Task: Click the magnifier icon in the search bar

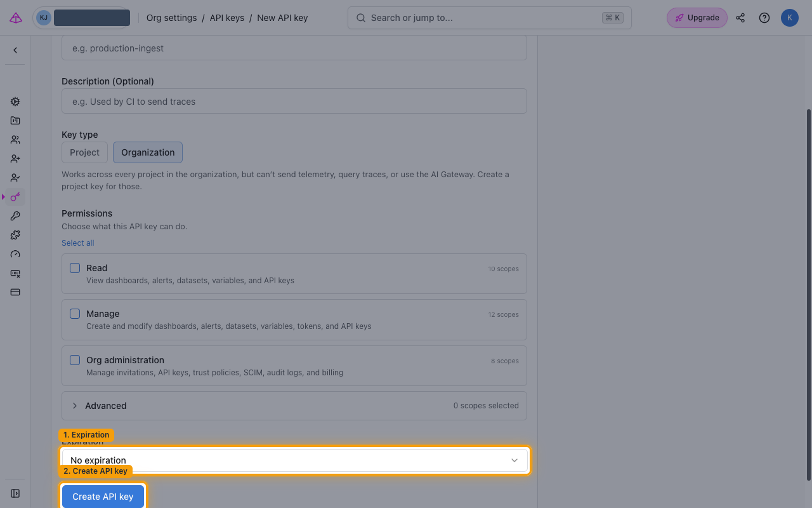Action: click(x=361, y=18)
